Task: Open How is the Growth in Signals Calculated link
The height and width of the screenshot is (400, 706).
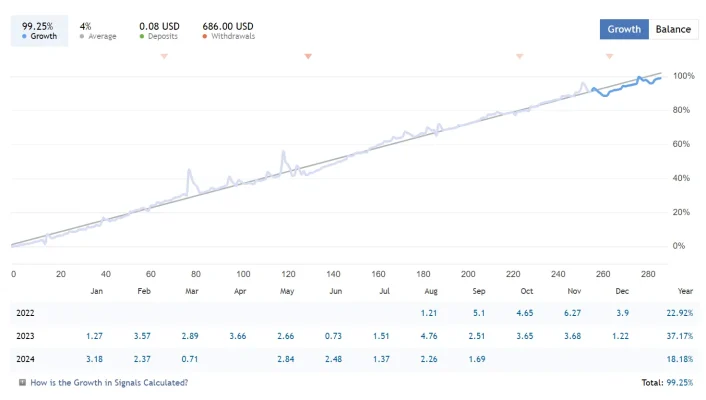Action: [109, 383]
